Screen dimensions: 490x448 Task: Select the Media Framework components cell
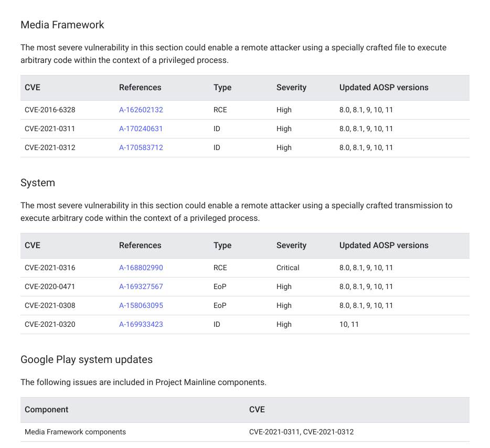[x=75, y=432]
